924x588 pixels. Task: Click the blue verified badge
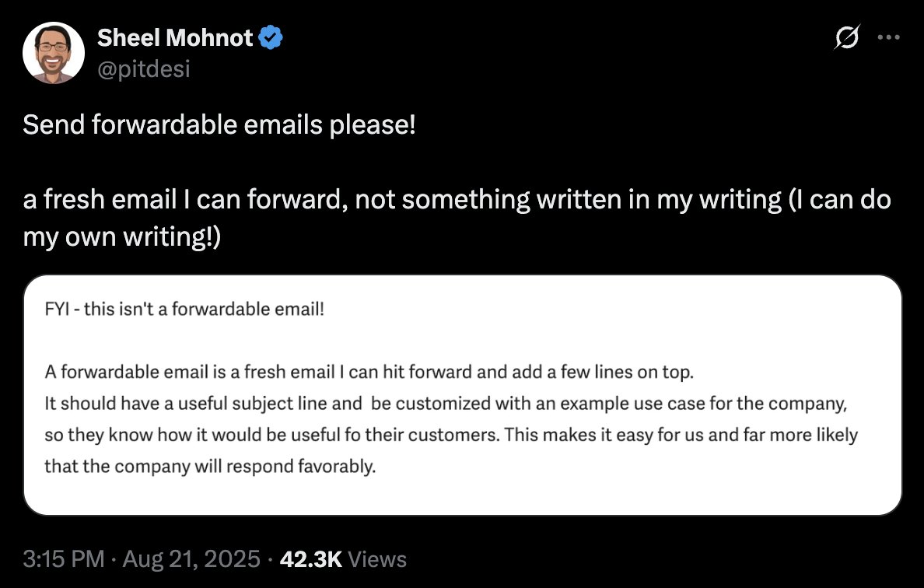tap(270, 37)
